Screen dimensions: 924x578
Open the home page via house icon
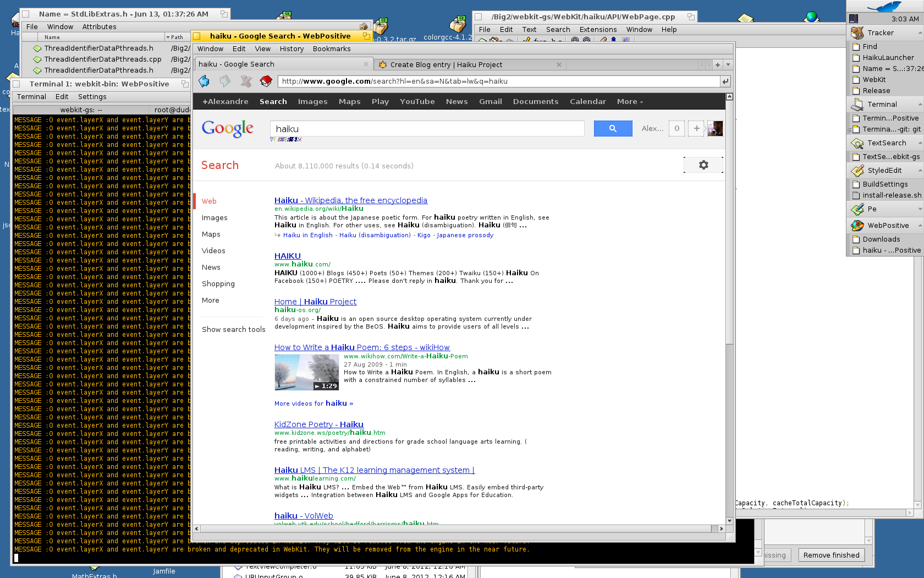tap(266, 81)
